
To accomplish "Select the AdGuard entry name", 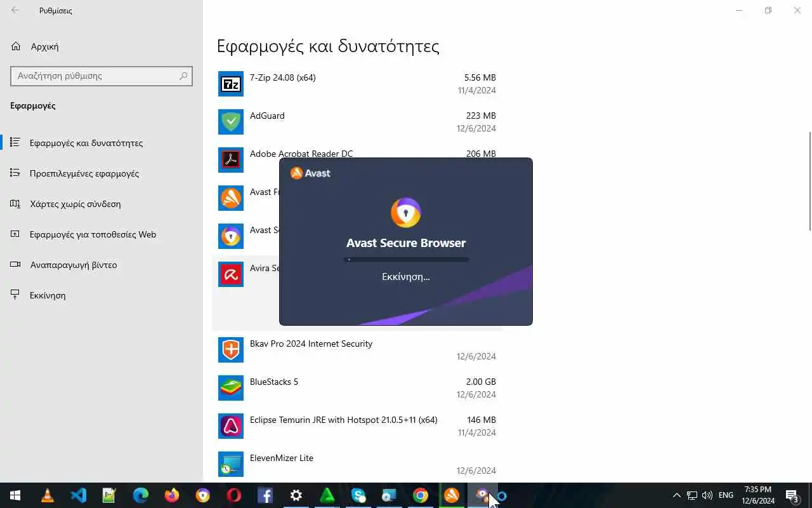I will coord(267,116).
